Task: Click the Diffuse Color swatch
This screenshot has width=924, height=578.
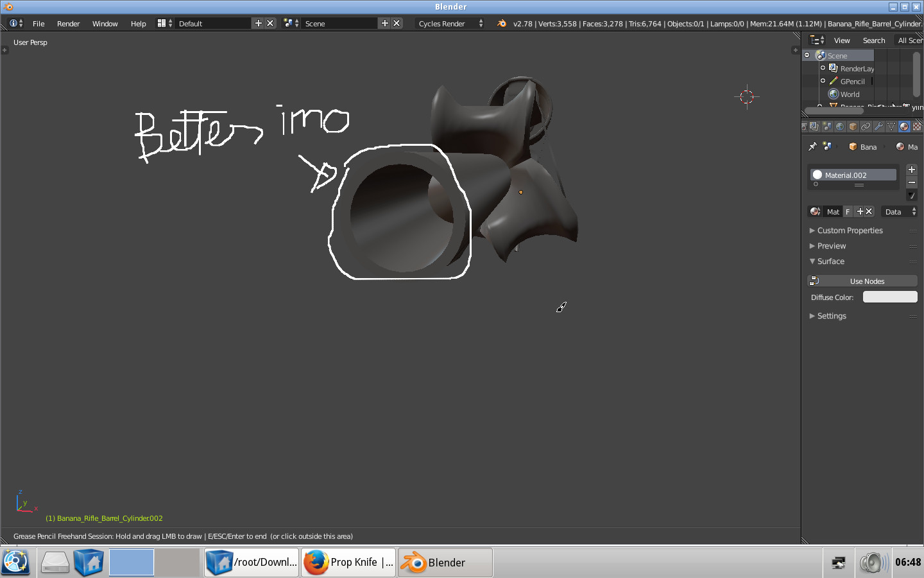Action: coord(890,297)
